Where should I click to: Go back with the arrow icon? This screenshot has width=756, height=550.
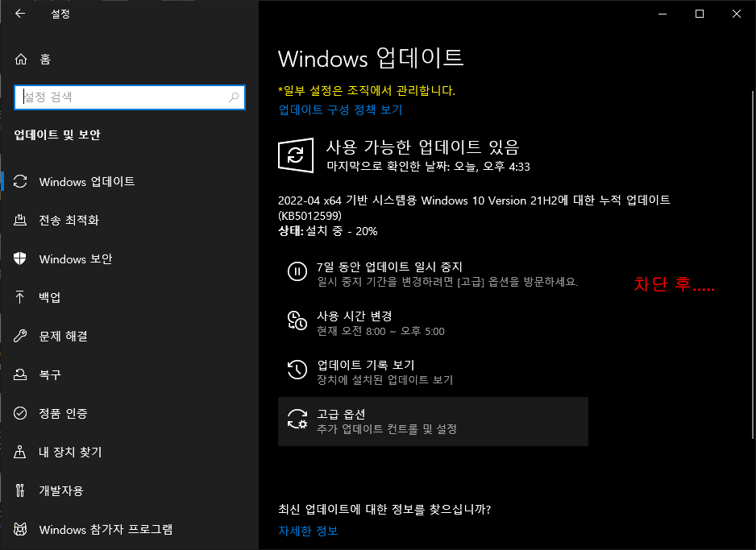[x=20, y=14]
